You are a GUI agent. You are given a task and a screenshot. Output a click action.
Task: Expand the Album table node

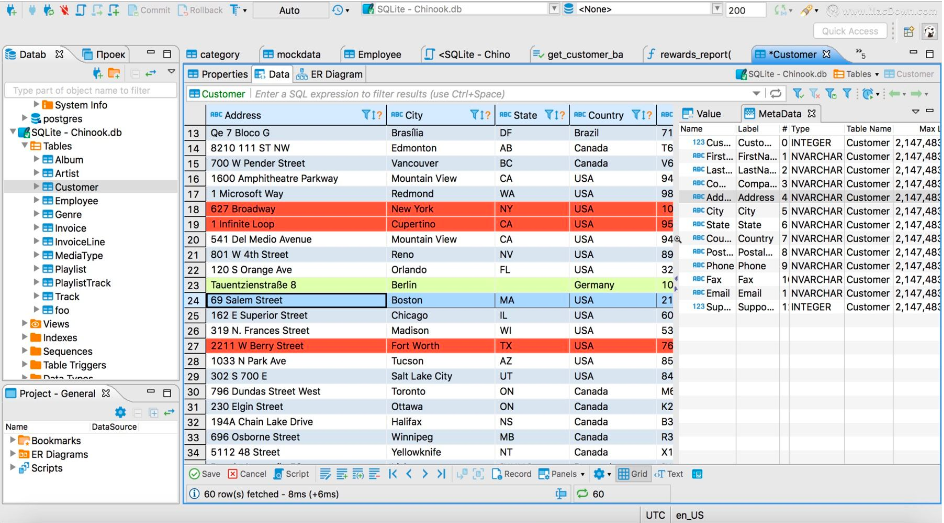point(36,159)
